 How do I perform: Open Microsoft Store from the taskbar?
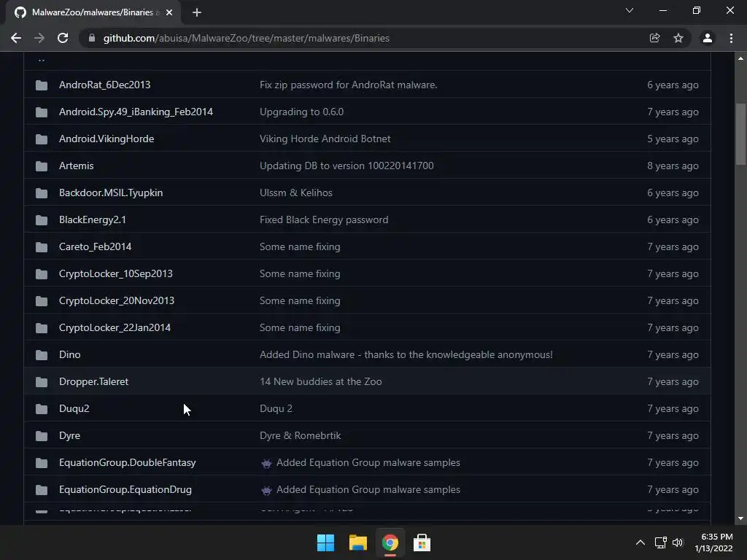click(x=422, y=542)
